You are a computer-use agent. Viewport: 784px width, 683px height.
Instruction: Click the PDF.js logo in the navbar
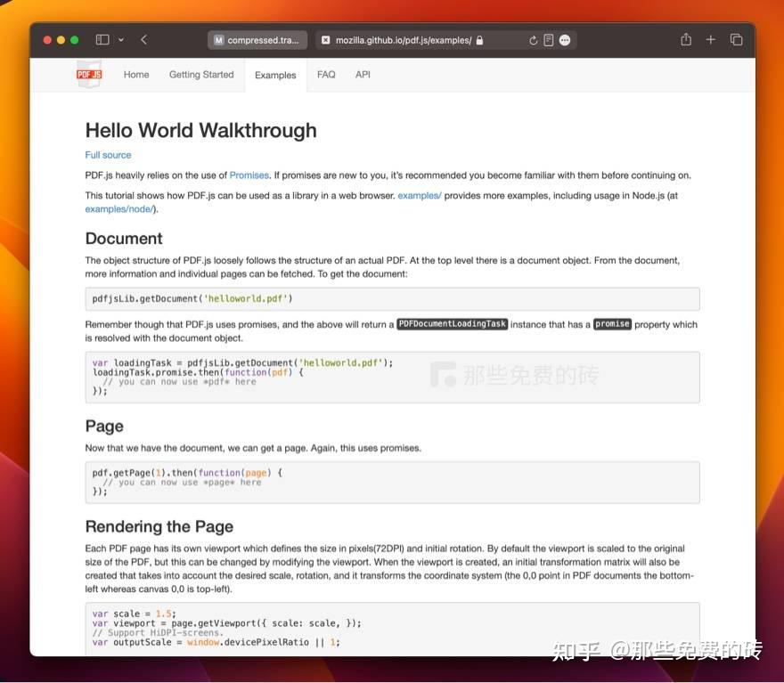(x=87, y=75)
